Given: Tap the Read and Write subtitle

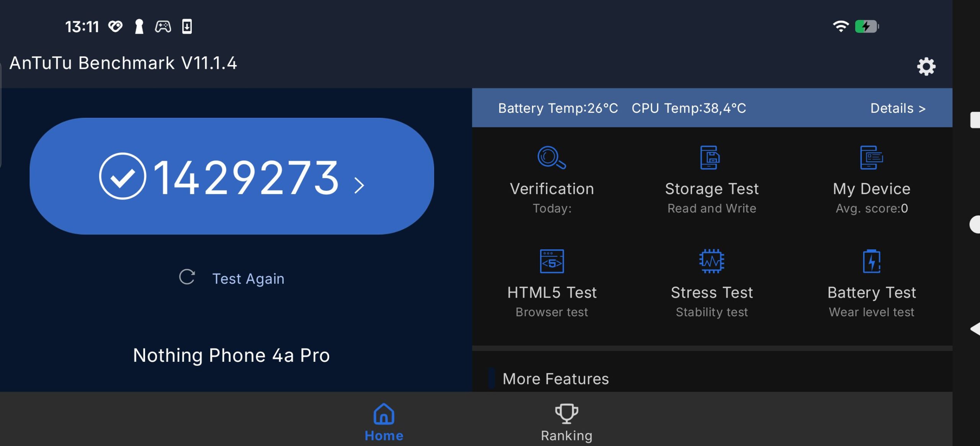Looking at the screenshot, I should [x=712, y=208].
